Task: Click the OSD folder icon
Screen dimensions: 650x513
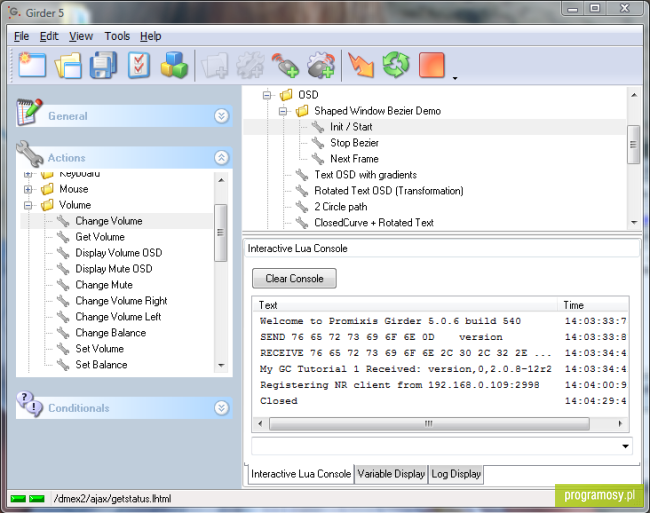Action: pyautogui.click(x=286, y=95)
